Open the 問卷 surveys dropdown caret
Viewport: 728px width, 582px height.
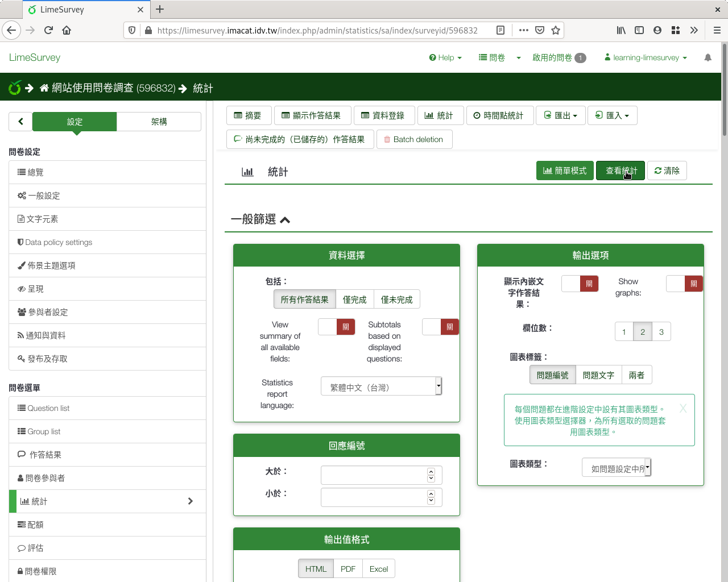[x=519, y=58]
